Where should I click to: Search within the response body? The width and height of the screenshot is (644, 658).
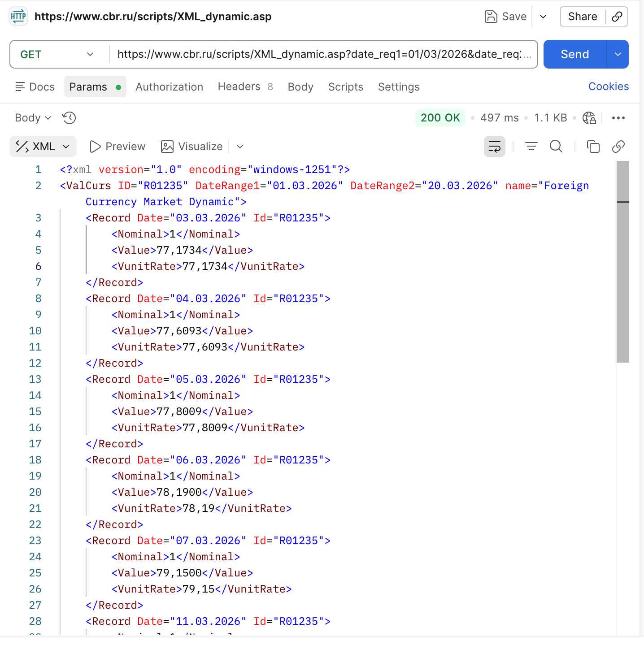(556, 146)
